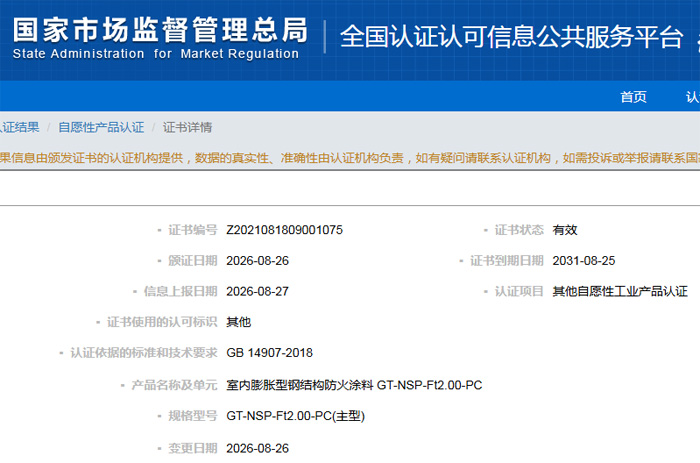Select standard value GB 14907-2018
This screenshot has height=463, width=700.
click(x=270, y=353)
